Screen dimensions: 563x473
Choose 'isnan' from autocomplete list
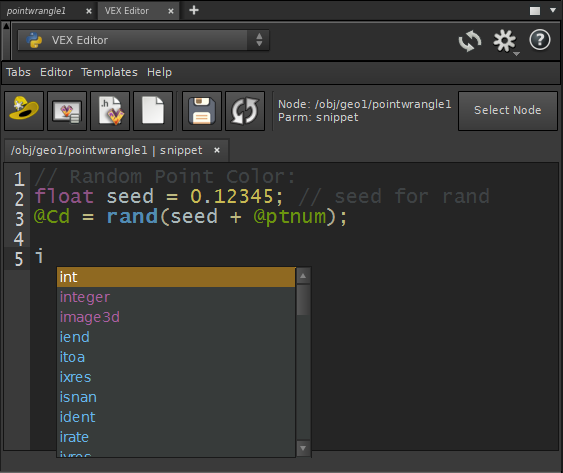point(176,397)
